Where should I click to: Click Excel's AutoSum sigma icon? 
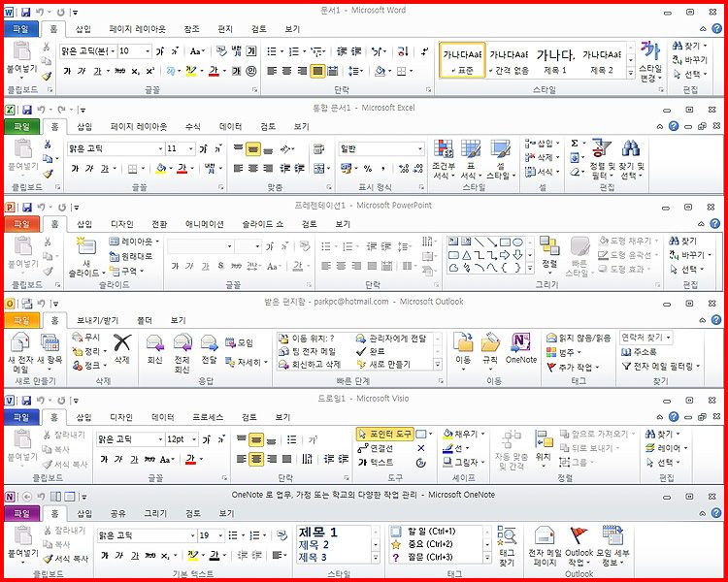point(575,144)
